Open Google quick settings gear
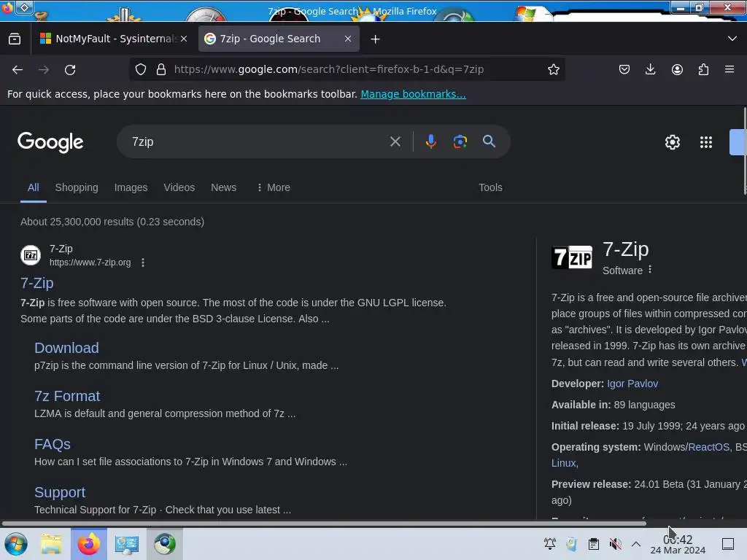Image resolution: width=747 pixels, height=560 pixels. click(x=672, y=142)
